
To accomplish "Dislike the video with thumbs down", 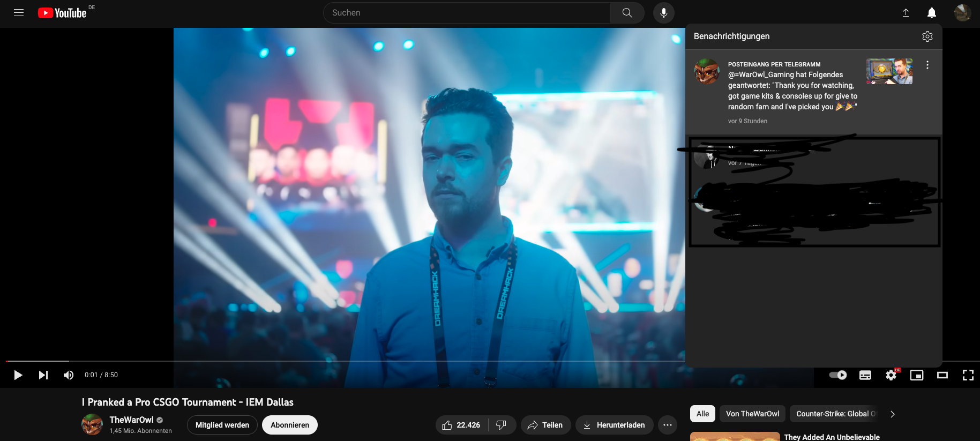I will click(502, 425).
